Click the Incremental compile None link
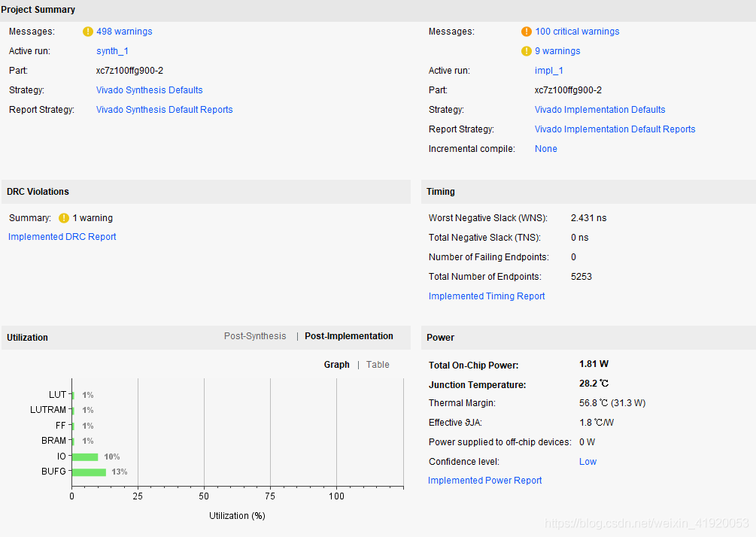756x537 pixels. click(545, 149)
